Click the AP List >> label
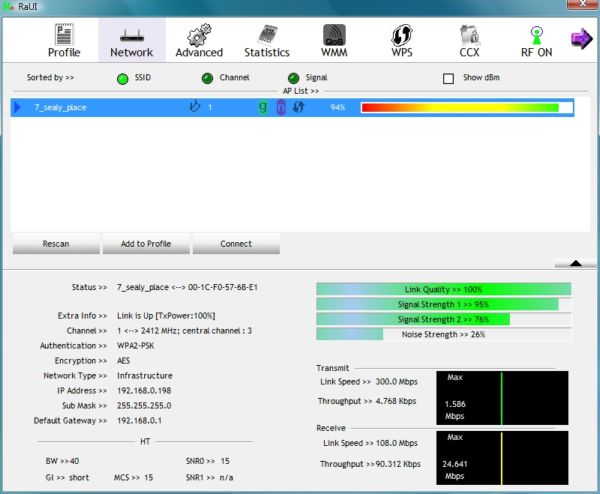 (x=301, y=91)
